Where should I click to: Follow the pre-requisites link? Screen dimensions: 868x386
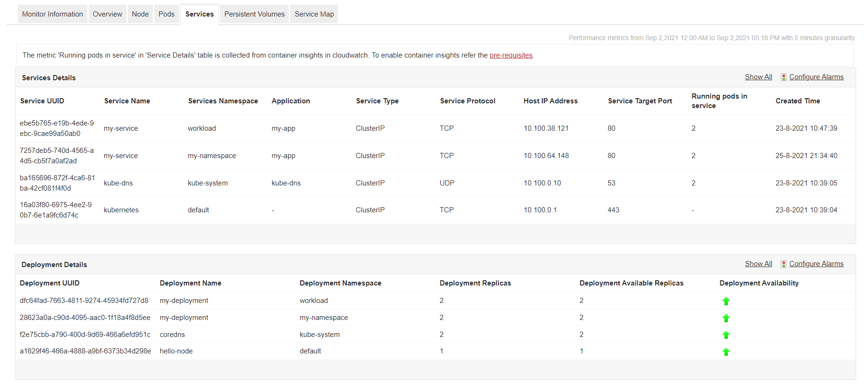click(x=511, y=55)
